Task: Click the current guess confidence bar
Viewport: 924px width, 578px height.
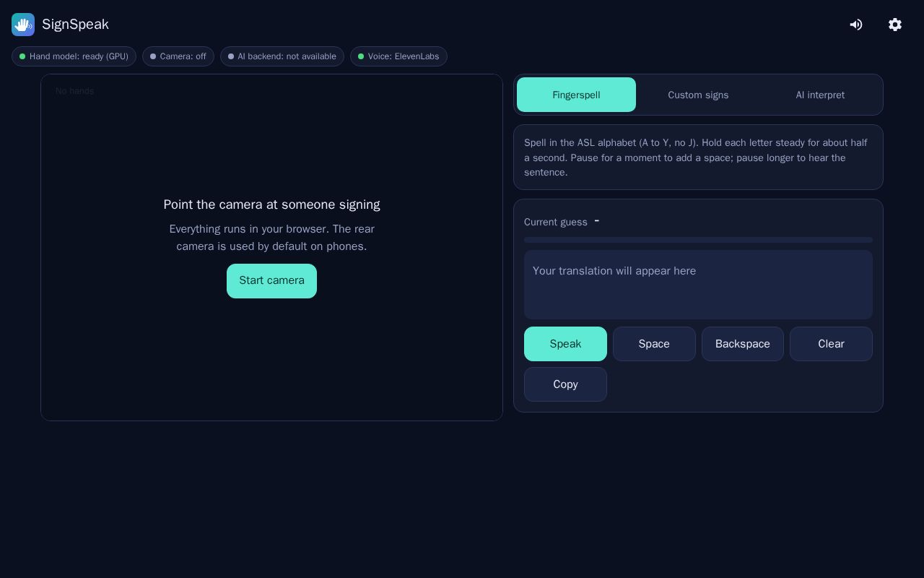Action: pos(698,240)
